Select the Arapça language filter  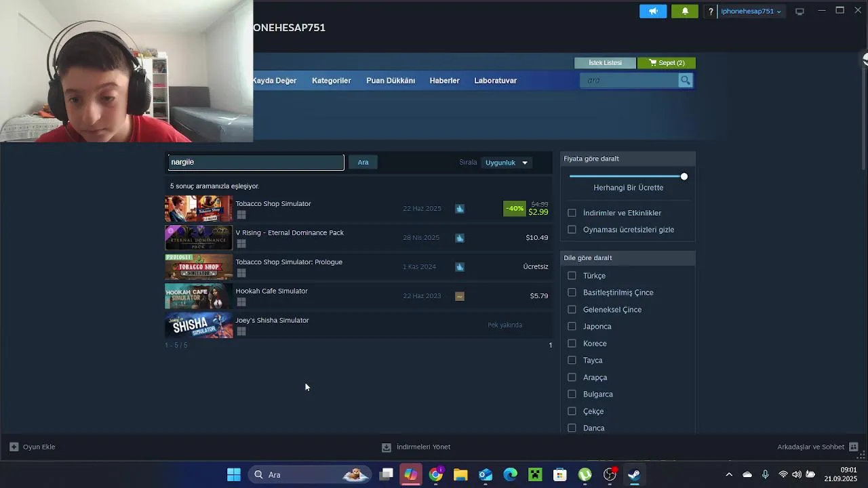[572, 378]
